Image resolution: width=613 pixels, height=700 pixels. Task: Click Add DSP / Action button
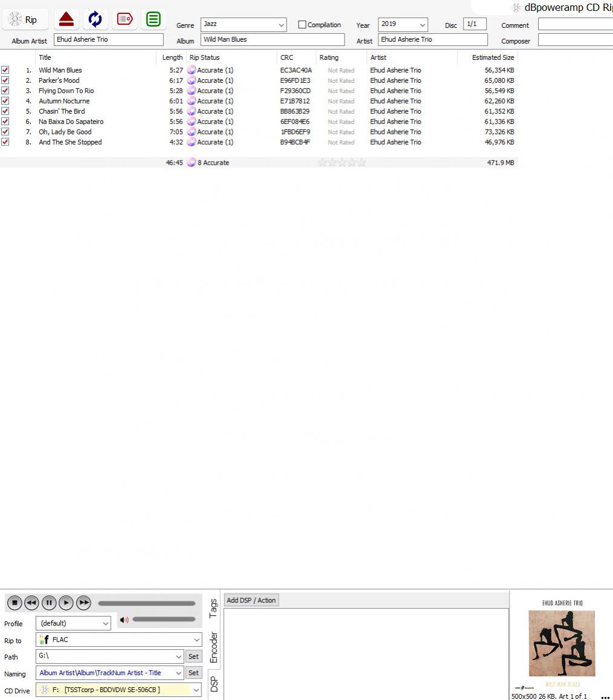point(251,600)
